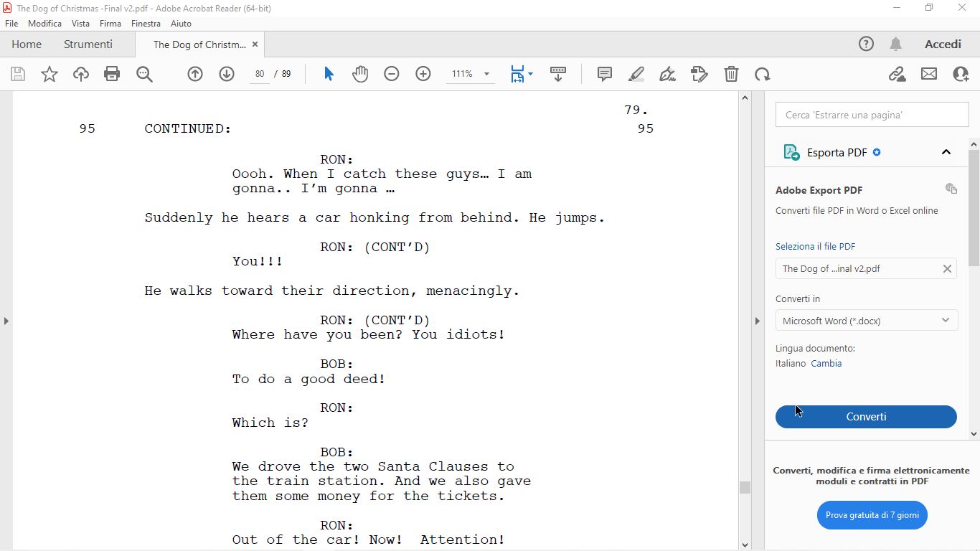Viewport: 980px width, 551px height.
Task: Click the line "Where have you been? You idiots!"
Action: 368,334
